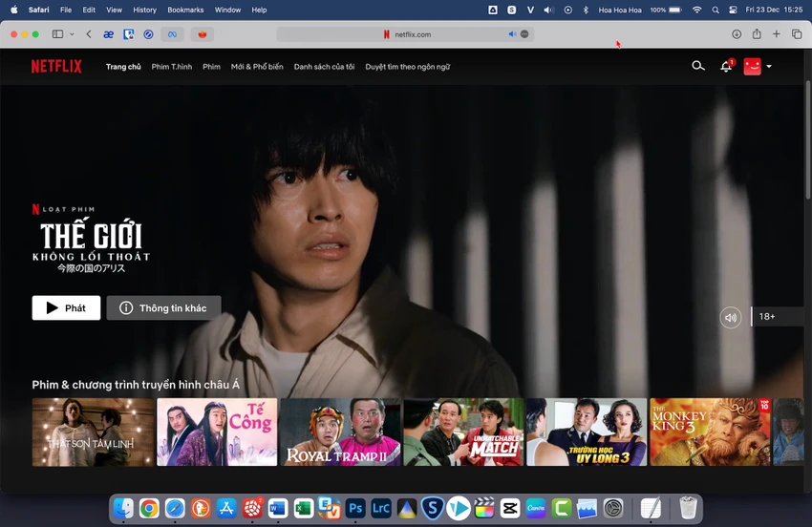Open System Settings from the Dock
The height and width of the screenshot is (527, 812).
(x=613, y=509)
